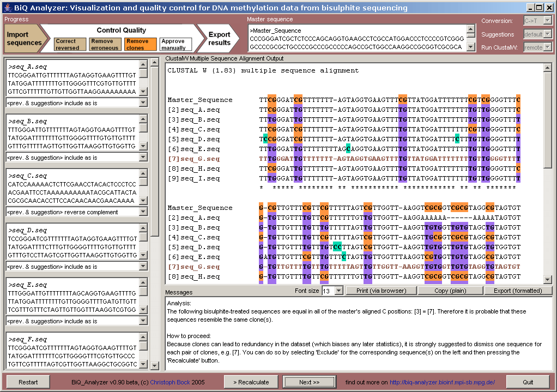The width and height of the screenshot is (557, 392).
Task: Click the Recalculate button
Action: 251,382
